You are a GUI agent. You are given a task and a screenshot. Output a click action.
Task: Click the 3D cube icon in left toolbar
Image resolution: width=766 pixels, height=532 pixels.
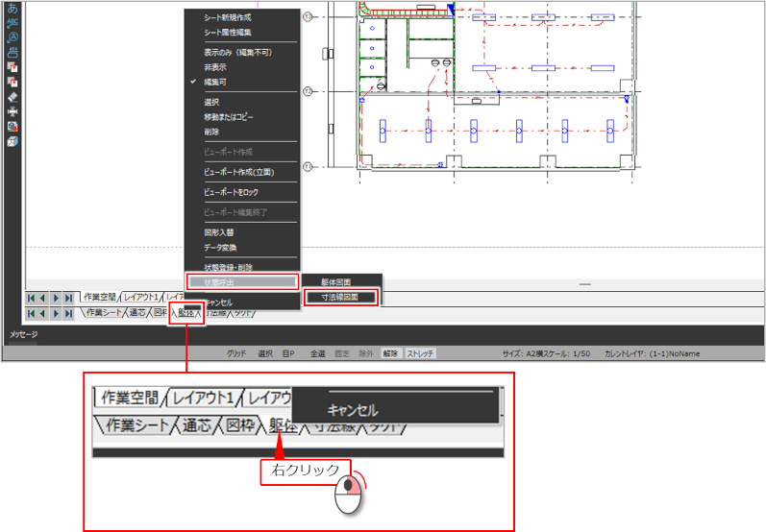point(12,141)
